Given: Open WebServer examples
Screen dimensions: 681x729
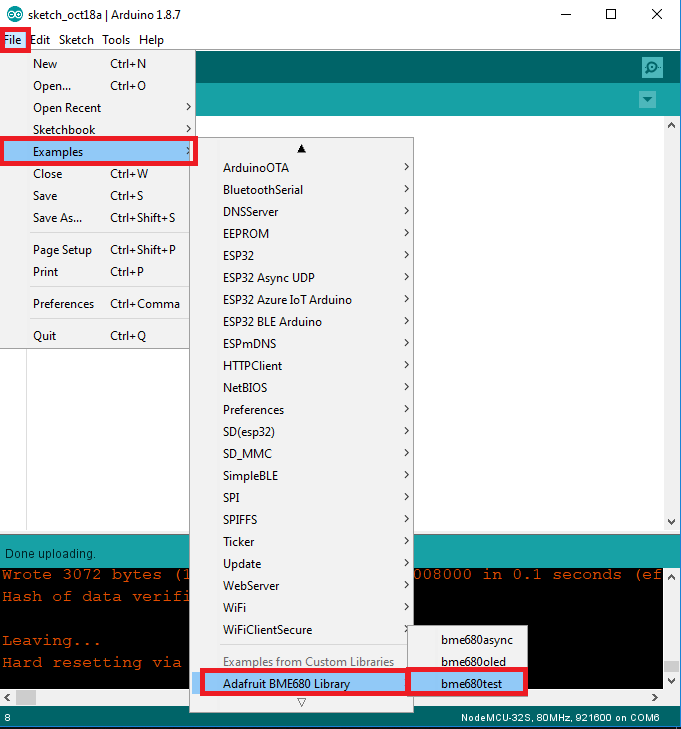Looking at the screenshot, I should click(x=302, y=586).
